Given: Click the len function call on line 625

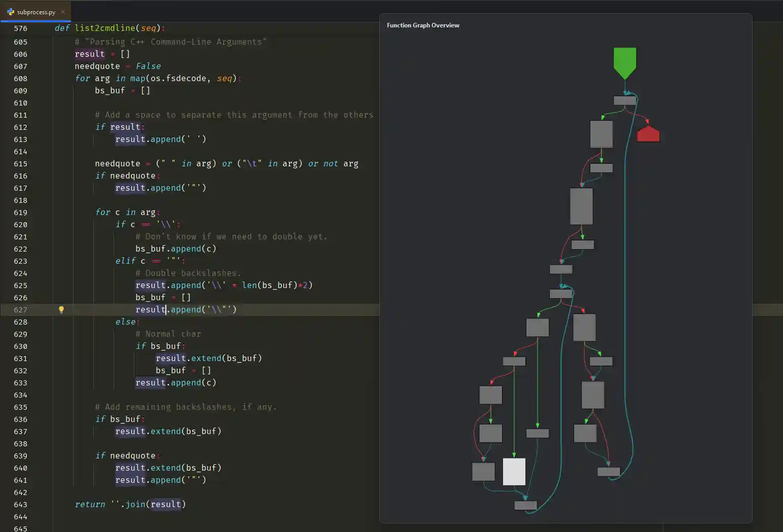Looking at the screenshot, I should (249, 286).
